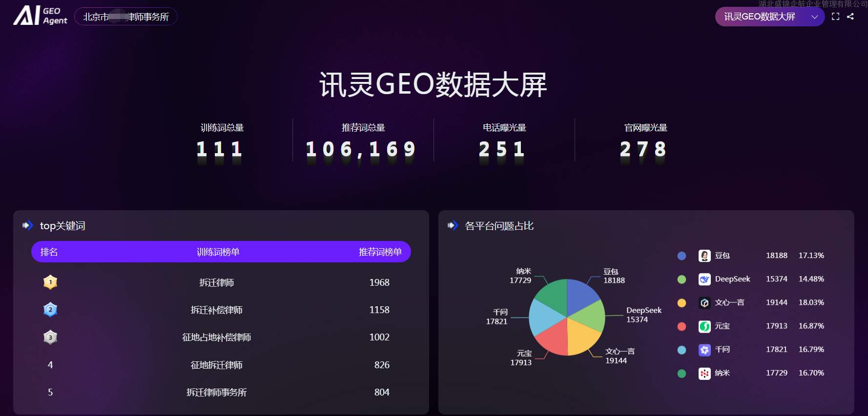Screen dimensions: 868x416
Task: Click the 排名 column header
Action: [x=49, y=252]
